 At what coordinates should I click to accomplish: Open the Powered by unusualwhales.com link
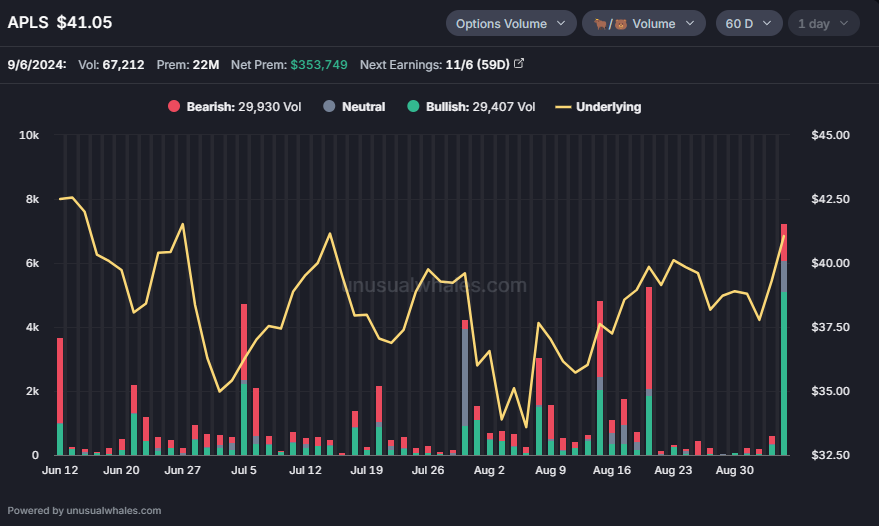tap(84, 510)
